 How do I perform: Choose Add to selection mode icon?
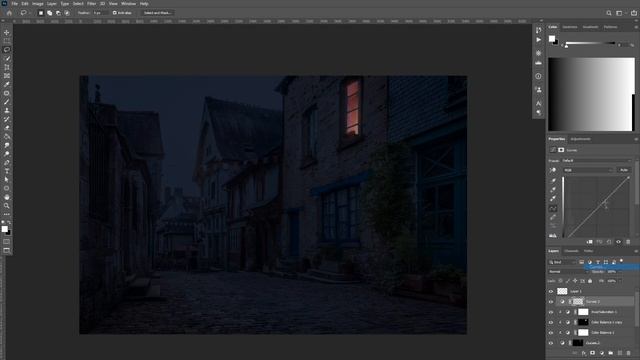49,13
